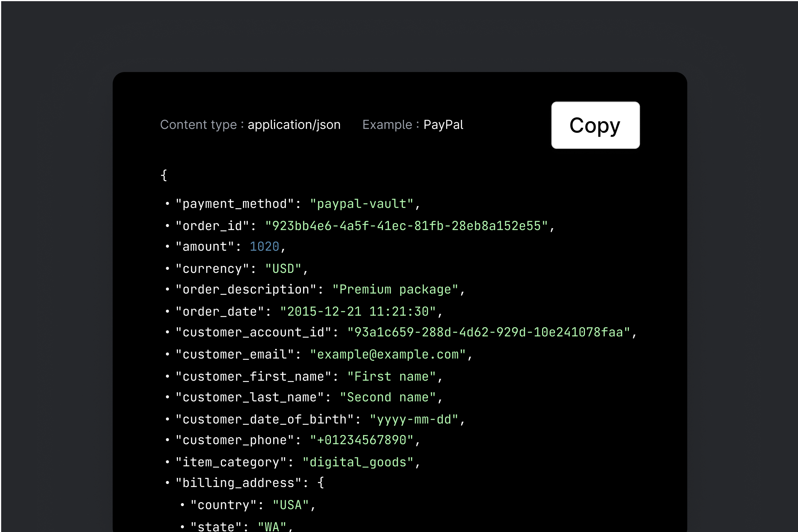The width and height of the screenshot is (798, 532).
Task: Select the order_id UUID string
Action: coord(408,225)
